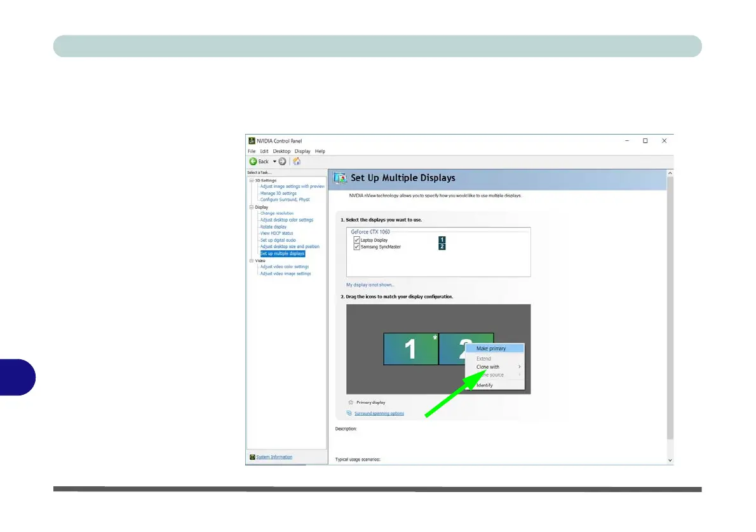This screenshot has height=532, width=756.
Task: Open the View HDCP status task
Action: (277, 233)
